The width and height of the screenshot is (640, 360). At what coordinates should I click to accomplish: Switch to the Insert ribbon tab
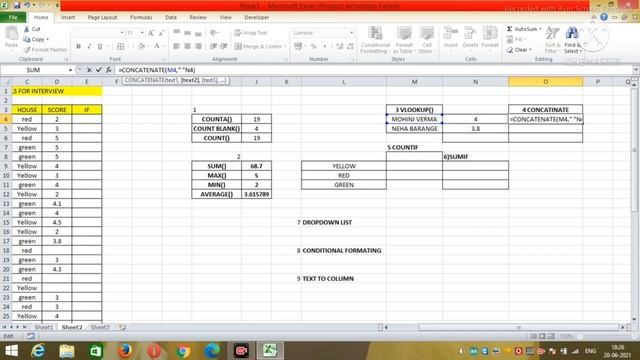point(68,18)
